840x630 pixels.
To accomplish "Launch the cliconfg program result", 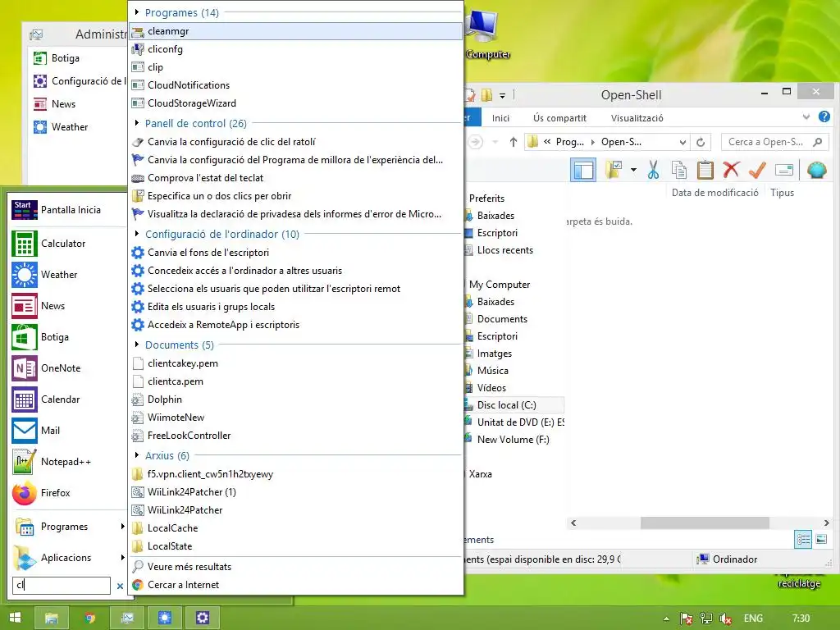I will [295, 49].
